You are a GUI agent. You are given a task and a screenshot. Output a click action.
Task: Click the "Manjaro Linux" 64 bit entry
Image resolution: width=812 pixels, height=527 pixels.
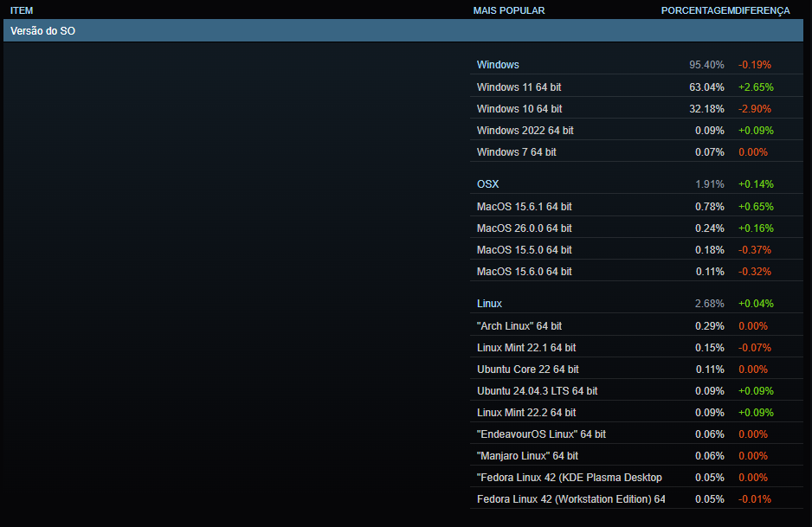[x=527, y=456]
